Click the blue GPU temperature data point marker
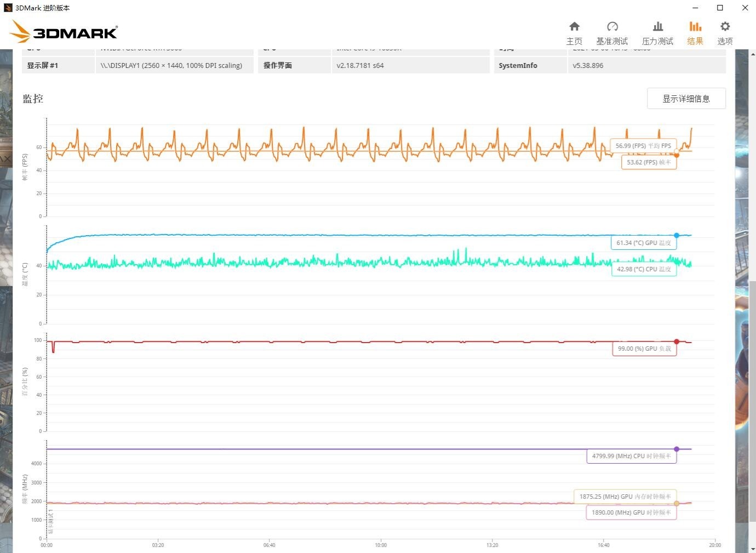 tap(677, 235)
